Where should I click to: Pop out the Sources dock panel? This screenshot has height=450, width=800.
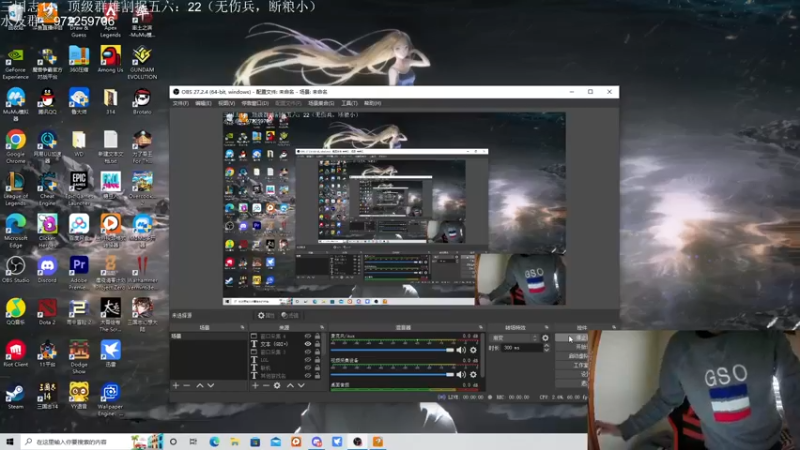tap(322, 328)
